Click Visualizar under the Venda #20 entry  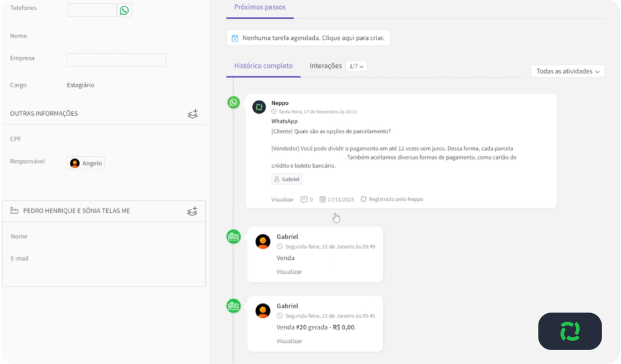click(x=289, y=341)
